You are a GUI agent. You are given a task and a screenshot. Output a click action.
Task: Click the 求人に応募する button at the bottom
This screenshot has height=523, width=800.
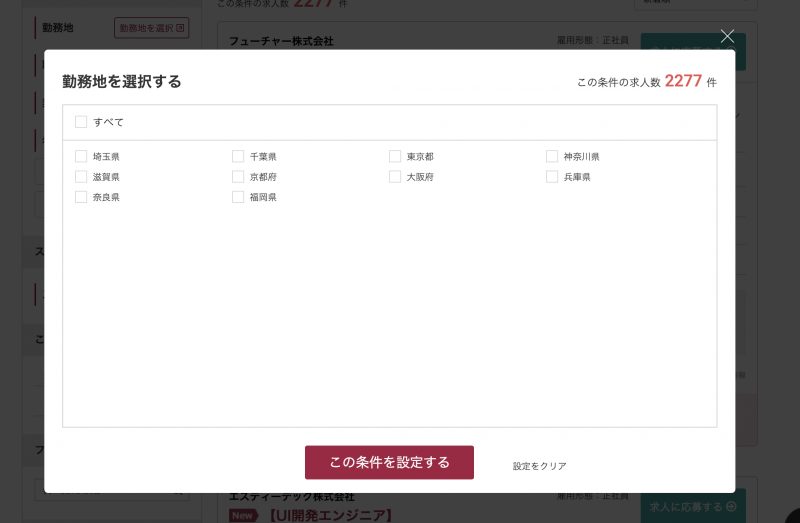[x=693, y=507]
